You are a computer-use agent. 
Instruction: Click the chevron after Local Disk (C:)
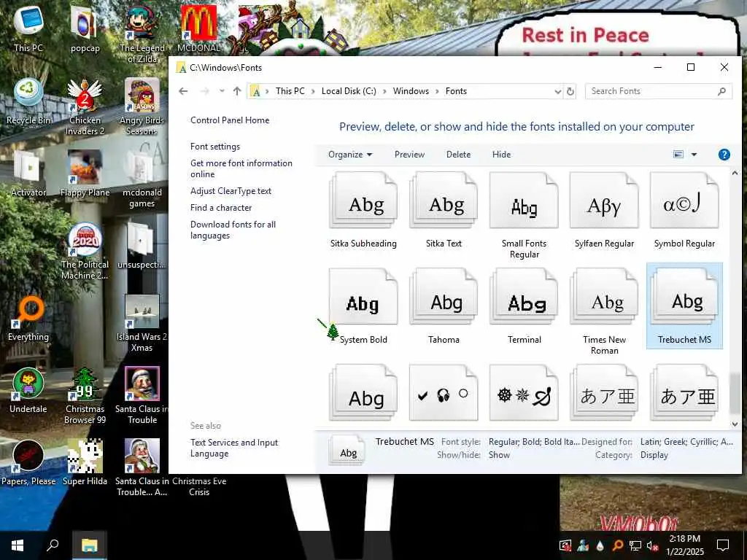point(384,91)
